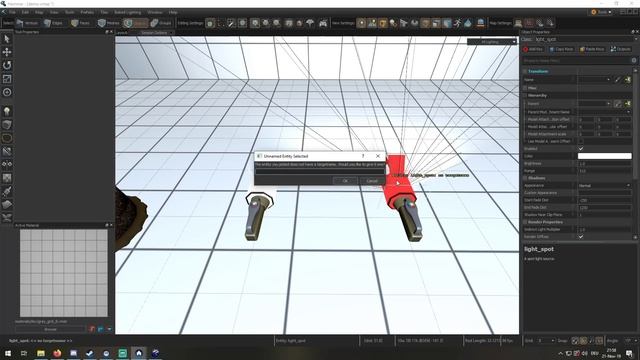The width and height of the screenshot is (640, 360).
Task: Collapse the Render Properties section
Action: click(x=525, y=222)
